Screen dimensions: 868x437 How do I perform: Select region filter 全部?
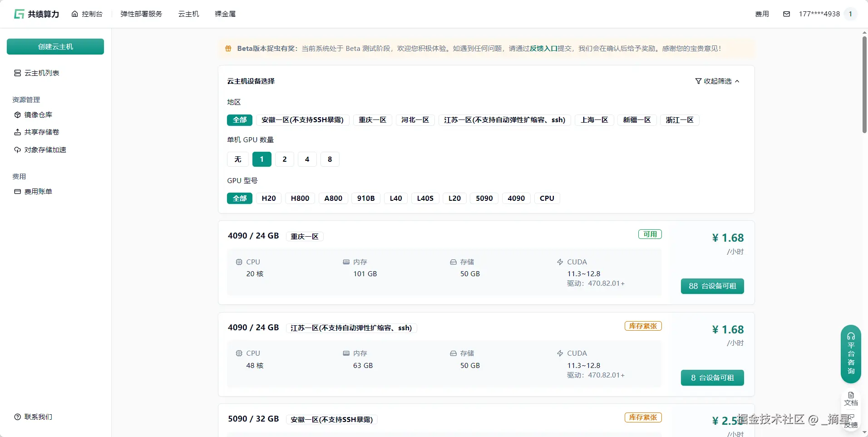pyautogui.click(x=240, y=120)
